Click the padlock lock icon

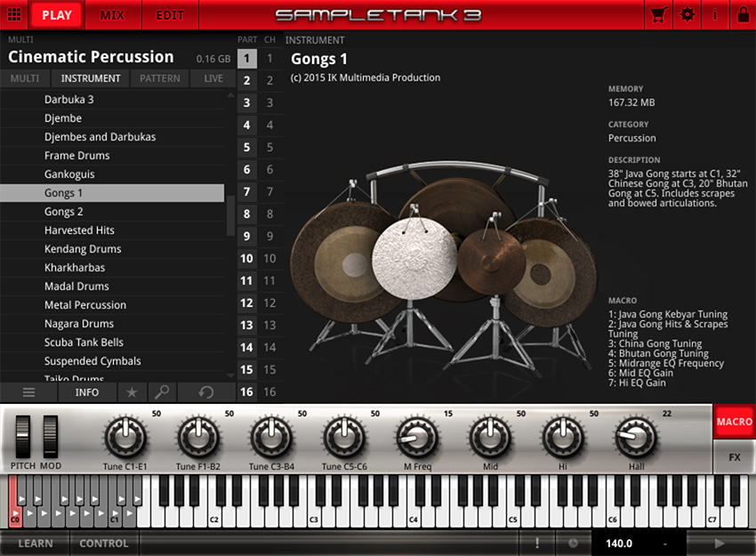click(x=743, y=14)
